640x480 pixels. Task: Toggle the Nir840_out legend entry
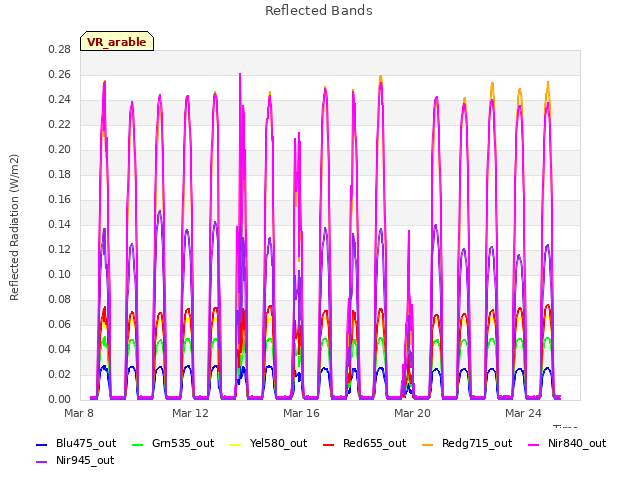pyautogui.click(x=567, y=443)
